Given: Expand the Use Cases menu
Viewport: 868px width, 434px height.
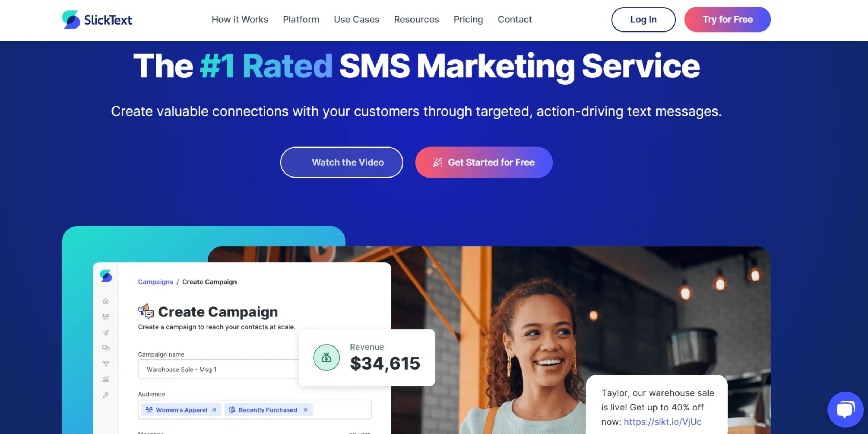Looking at the screenshot, I should coord(357,20).
